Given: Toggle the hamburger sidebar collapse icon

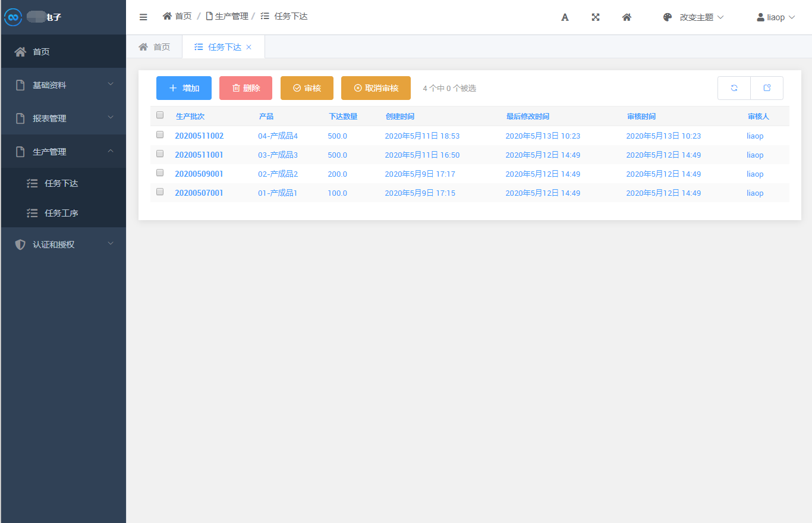Looking at the screenshot, I should tap(143, 17).
